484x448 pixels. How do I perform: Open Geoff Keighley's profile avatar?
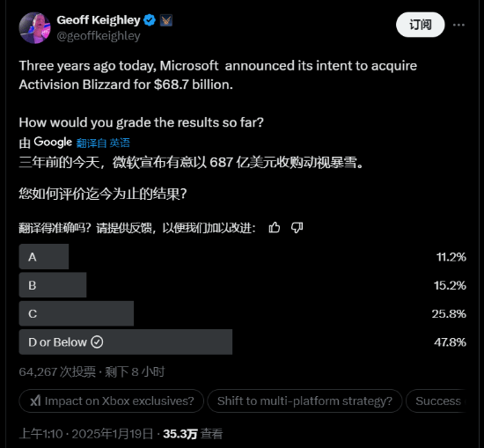(35, 28)
